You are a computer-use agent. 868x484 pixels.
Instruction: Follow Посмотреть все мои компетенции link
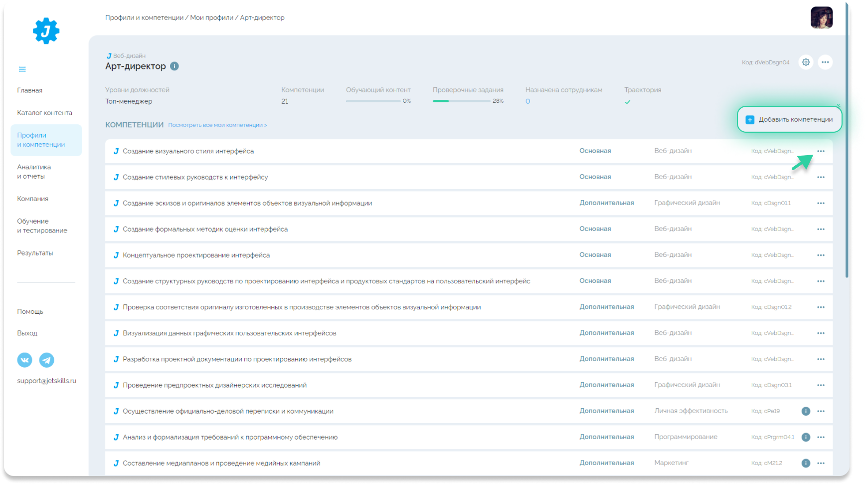click(217, 125)
